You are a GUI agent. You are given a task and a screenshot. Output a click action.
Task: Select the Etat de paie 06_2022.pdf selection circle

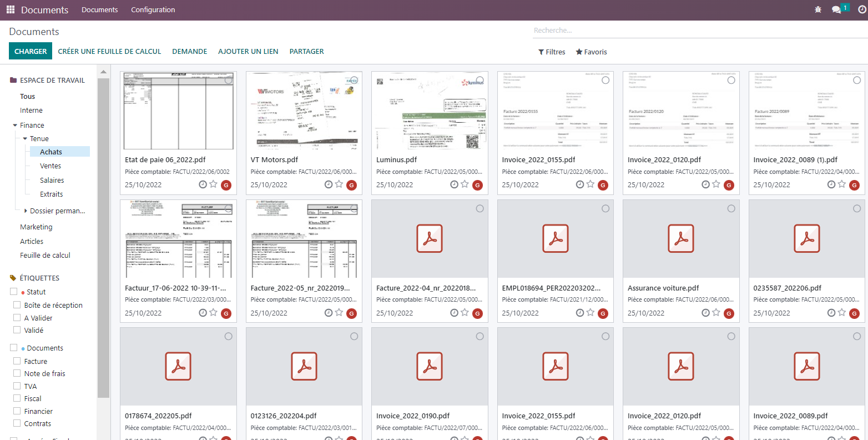[228, 80]
